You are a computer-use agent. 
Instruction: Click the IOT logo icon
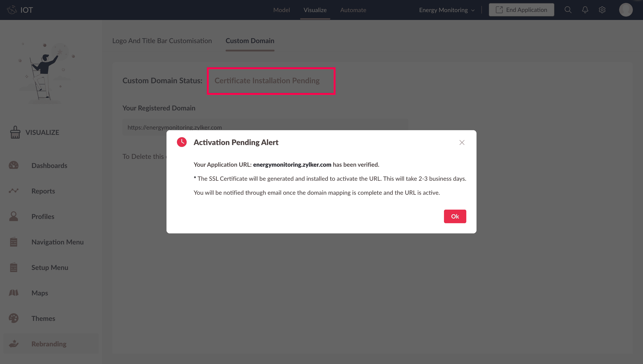(x=12, y=10)
